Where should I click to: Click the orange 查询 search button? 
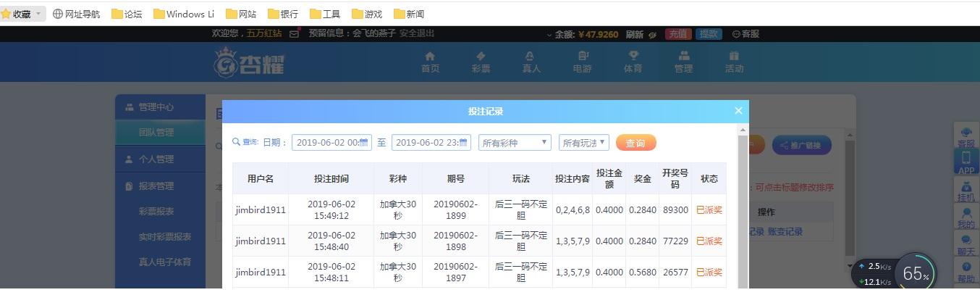point(635,143)
